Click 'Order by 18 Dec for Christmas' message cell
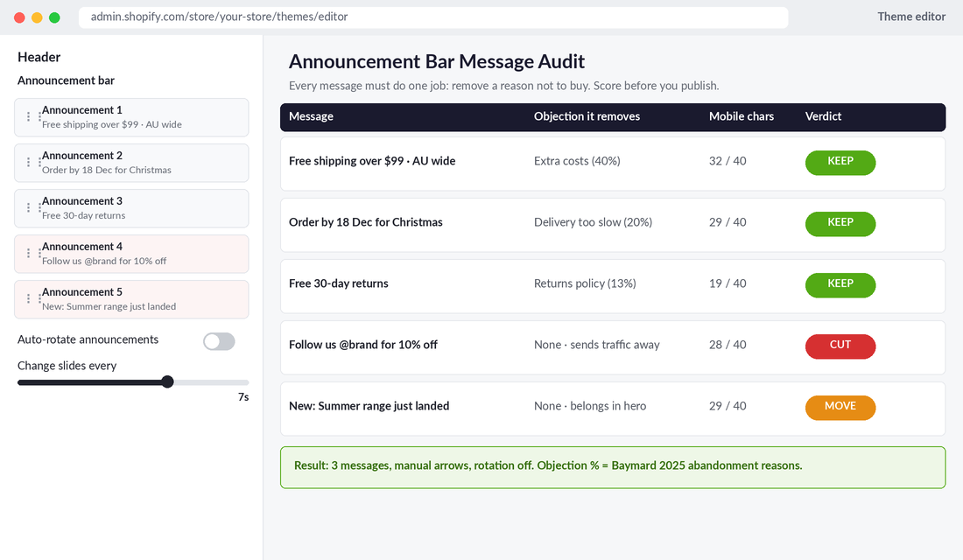The width and height of the screenshot is (963, 560). pos(365,222)
